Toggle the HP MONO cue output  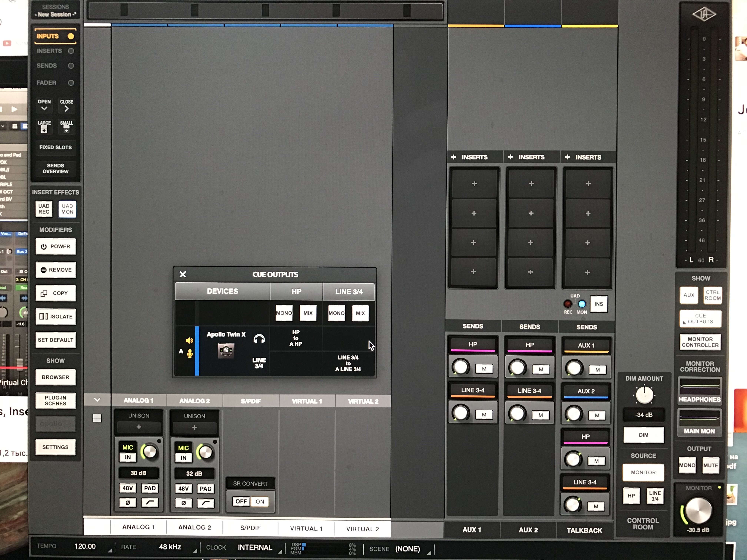tap(284, 313)
